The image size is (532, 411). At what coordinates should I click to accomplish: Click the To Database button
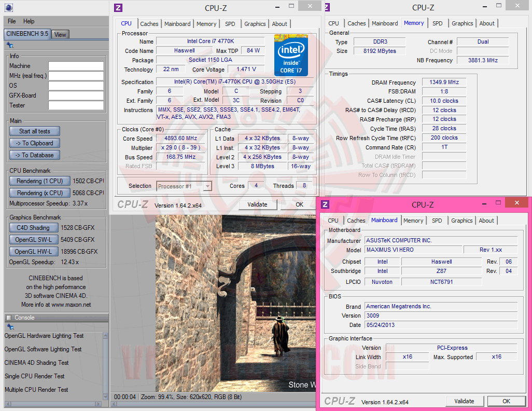click(x=35, y=155)
